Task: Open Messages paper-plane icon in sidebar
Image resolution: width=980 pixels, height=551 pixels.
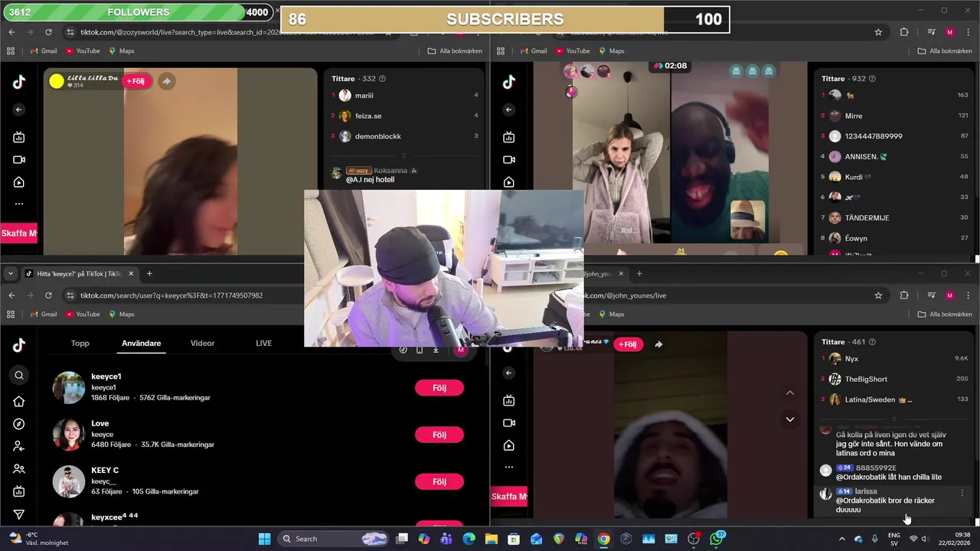Action: pos(19,515)
